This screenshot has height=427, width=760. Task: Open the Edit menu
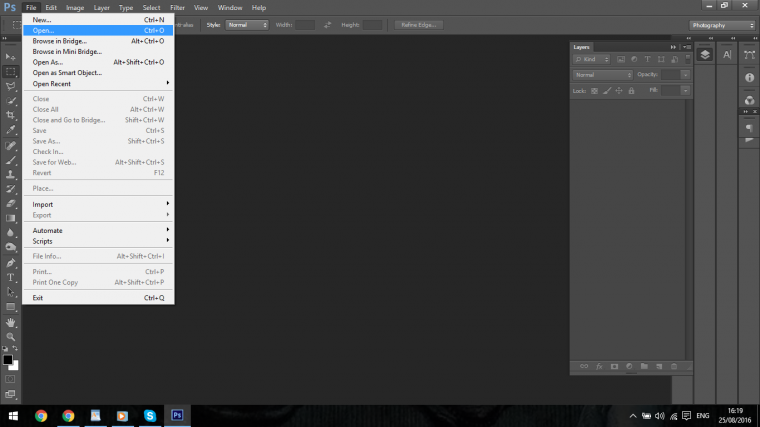point(51,8)
